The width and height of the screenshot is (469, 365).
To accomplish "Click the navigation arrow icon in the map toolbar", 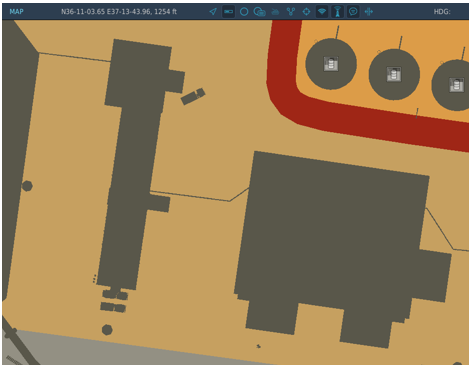I will (x=213, y=12).
